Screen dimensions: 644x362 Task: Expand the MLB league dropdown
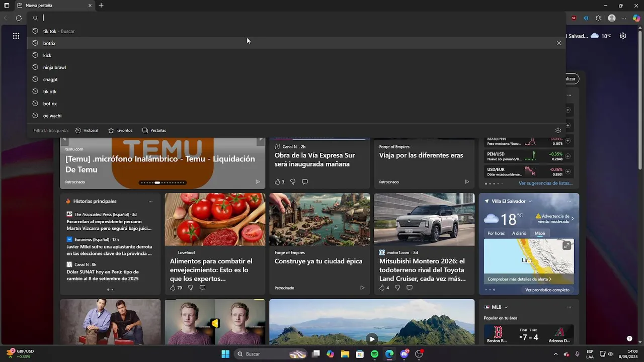click(506, 307)
